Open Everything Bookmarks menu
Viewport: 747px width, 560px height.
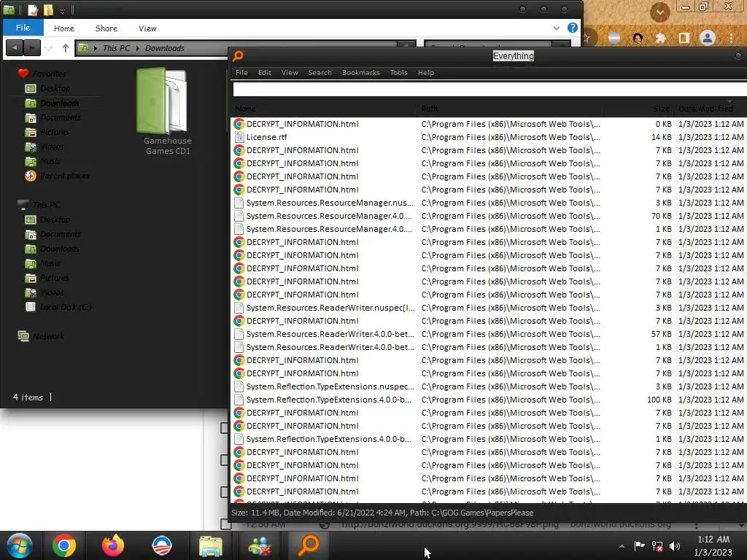pyautogui.click(x=360, y=72)
